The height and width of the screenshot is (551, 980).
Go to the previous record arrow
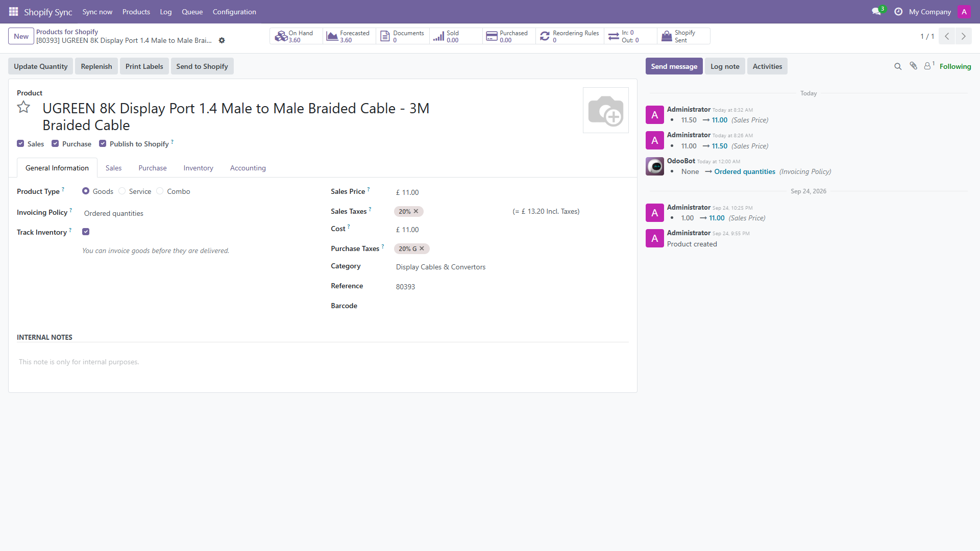[x=946, y=36]
